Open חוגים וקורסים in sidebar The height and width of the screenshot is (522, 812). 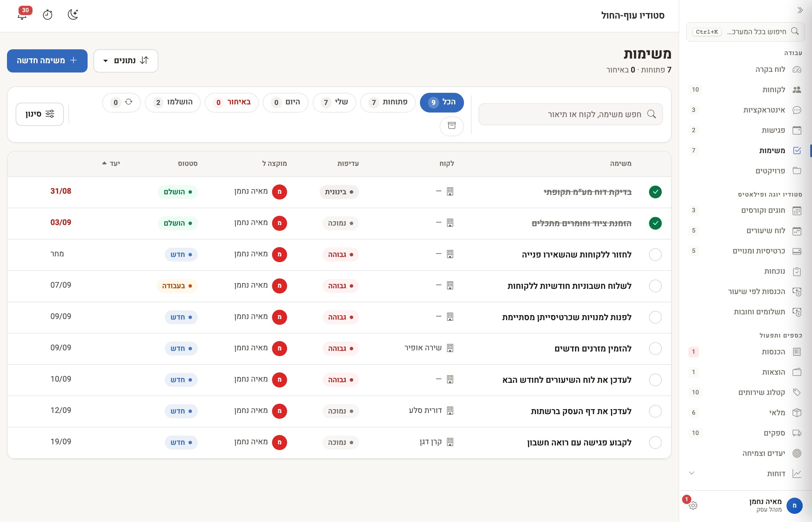pos(746,211)
